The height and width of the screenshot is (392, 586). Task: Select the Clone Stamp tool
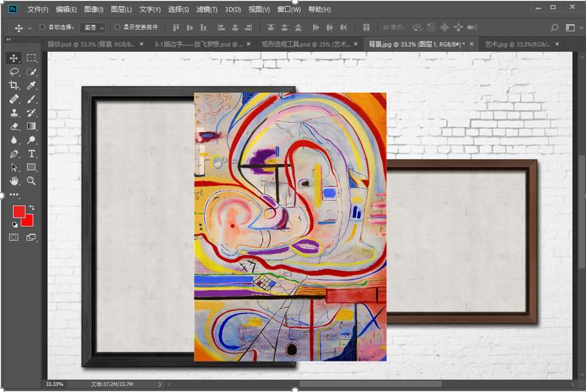coord(14,113)
